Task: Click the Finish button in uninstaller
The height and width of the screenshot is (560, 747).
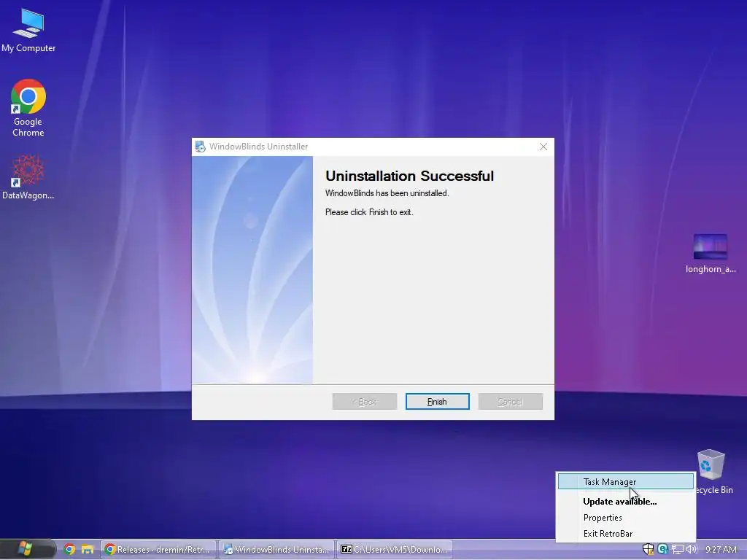Action: [438, 402]
